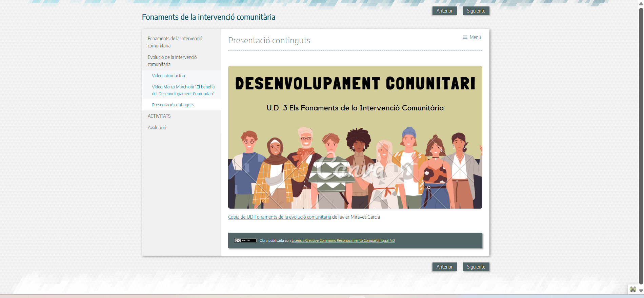Open the ACTIVITATS section
The image size is (644, 298).
[159, 116]
